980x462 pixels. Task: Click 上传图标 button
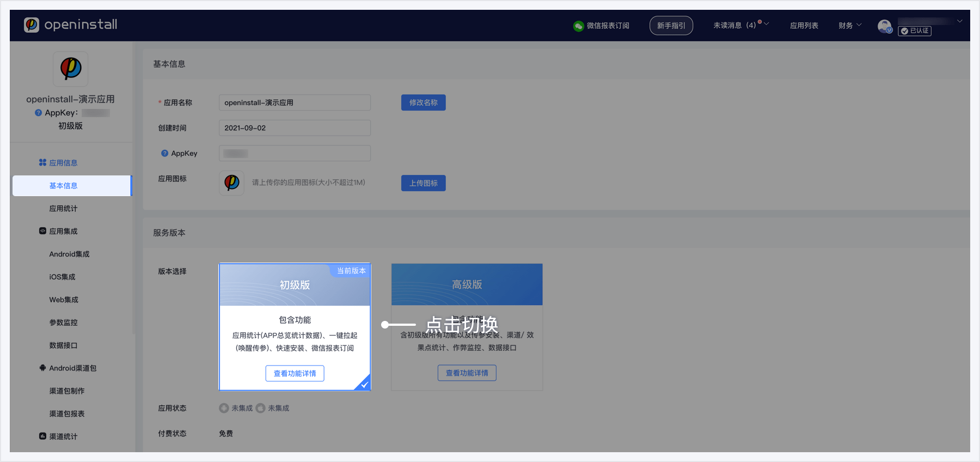coord(423,183)
